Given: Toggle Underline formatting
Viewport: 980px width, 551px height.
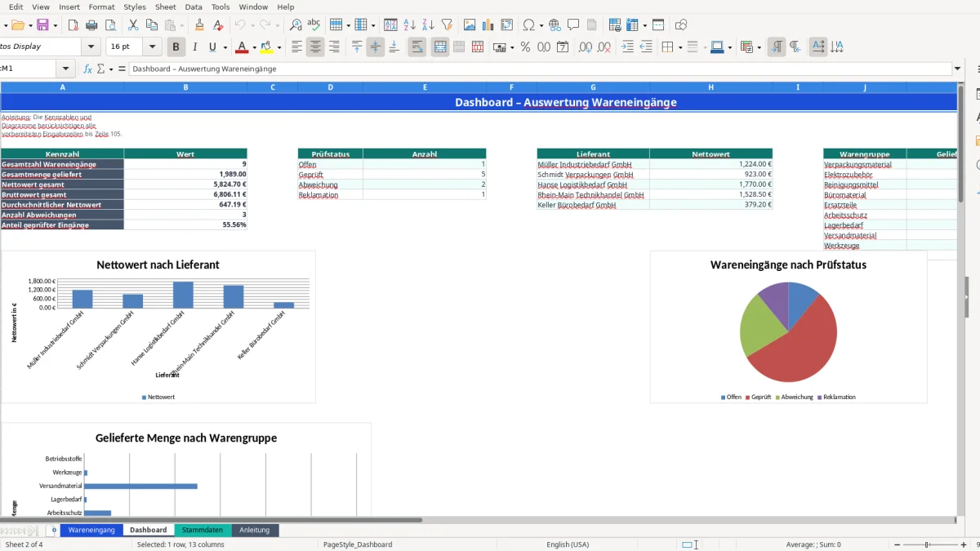Looking at the screenshot, I should 212,47.
